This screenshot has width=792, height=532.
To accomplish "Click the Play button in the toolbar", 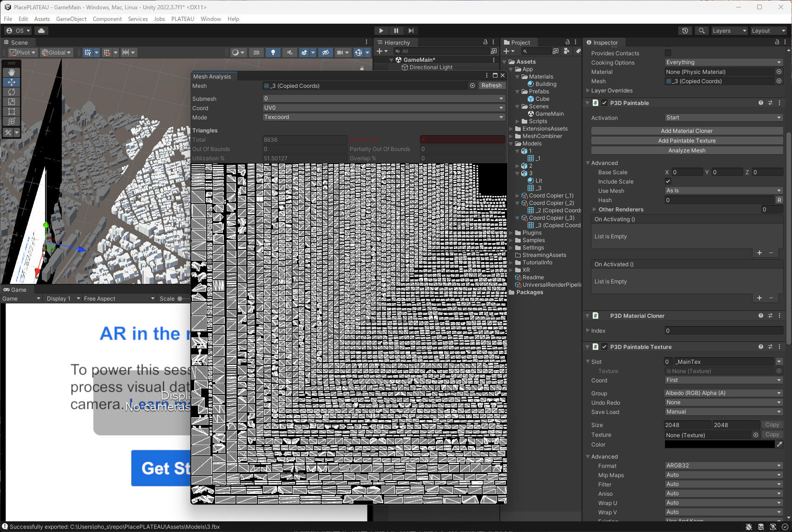I will 381,31.
